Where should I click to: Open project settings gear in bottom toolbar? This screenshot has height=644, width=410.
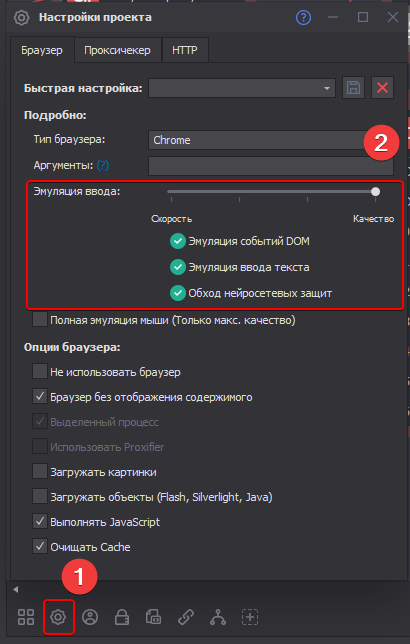(58, 617)
